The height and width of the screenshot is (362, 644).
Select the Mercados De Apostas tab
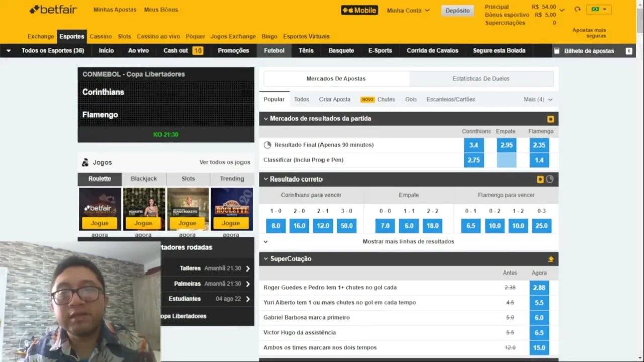(x=336, y=79)
